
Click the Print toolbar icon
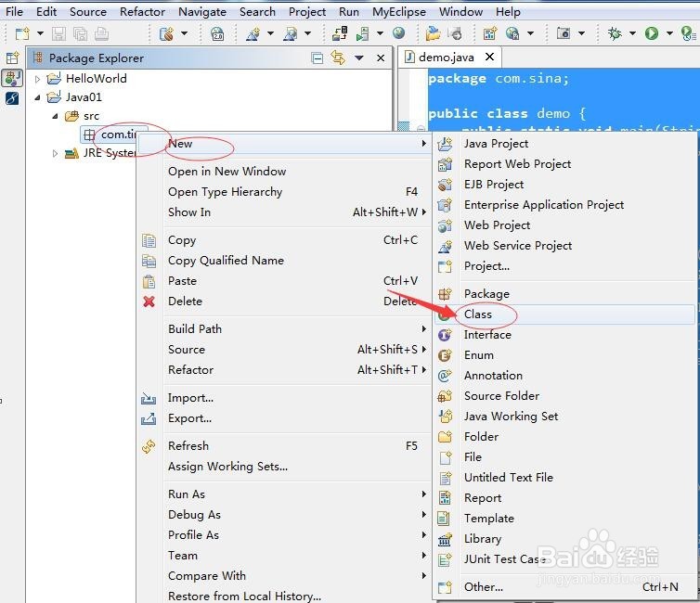(102, 33)
